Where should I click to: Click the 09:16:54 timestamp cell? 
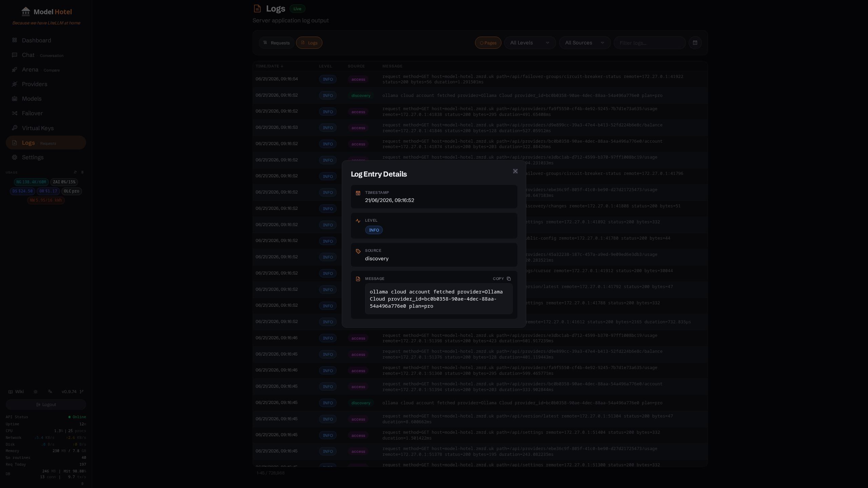coord(277,79)
